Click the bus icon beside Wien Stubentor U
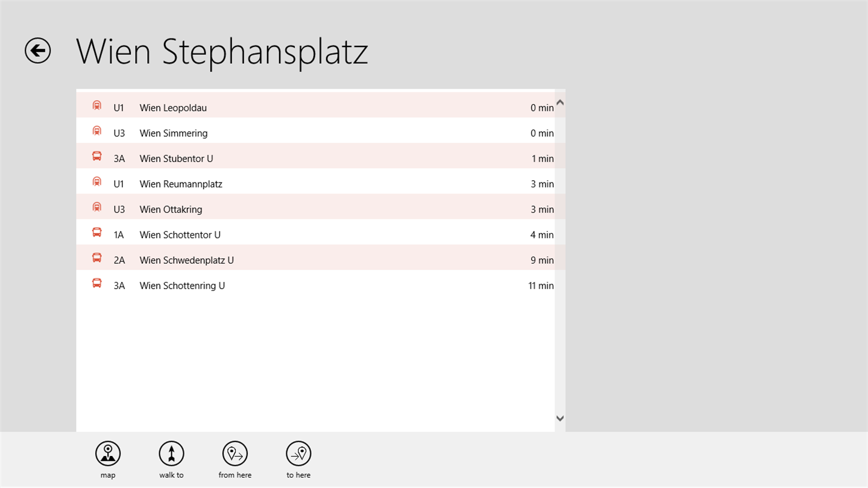Screen dimensions: 868x488 96,157
